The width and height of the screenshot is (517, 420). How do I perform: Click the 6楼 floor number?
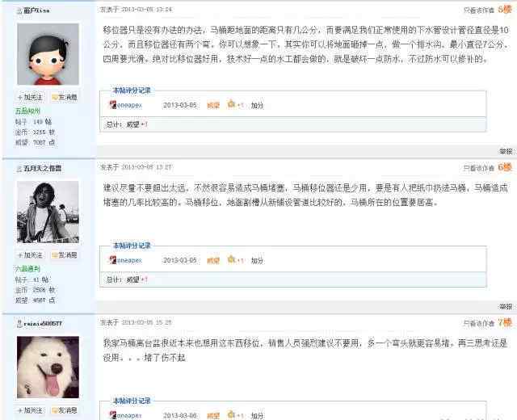pos(505,167)
